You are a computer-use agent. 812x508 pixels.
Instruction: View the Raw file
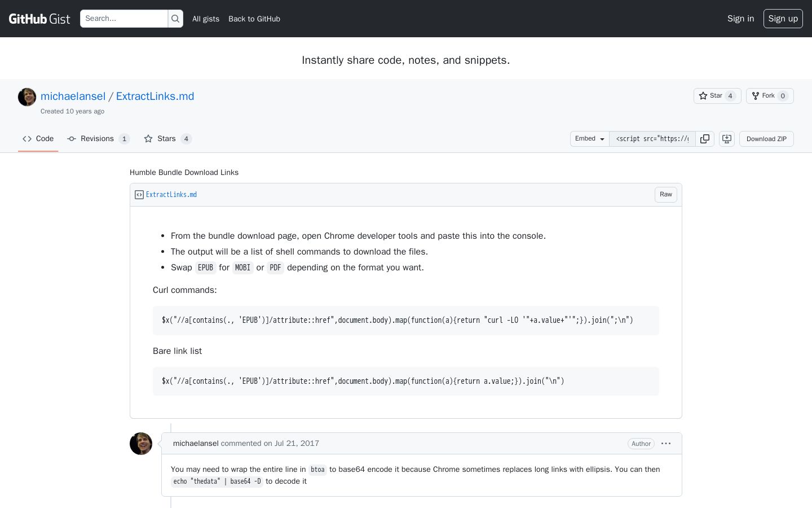pyautogui.click(x=666, y=195)
